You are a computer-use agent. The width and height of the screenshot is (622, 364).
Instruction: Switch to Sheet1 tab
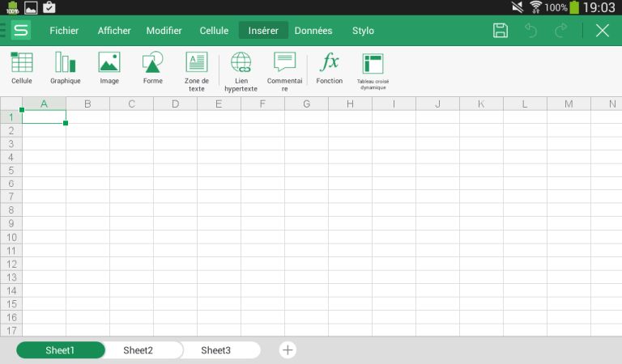(x=60, y=350)
